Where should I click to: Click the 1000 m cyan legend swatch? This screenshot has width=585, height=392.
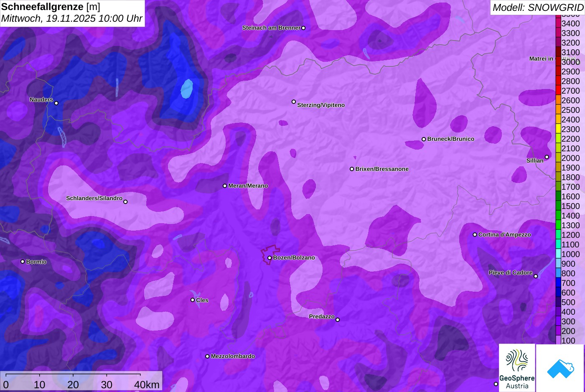558,254
